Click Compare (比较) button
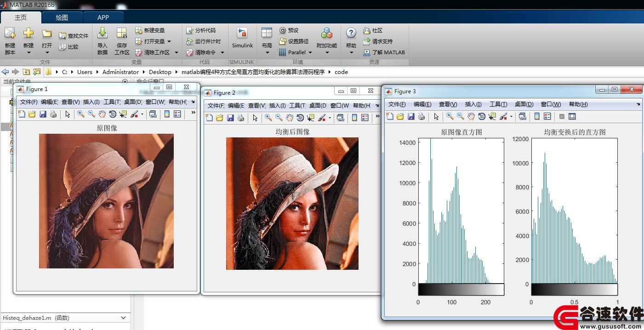The image size is (644, 330). tap(69, 46)
